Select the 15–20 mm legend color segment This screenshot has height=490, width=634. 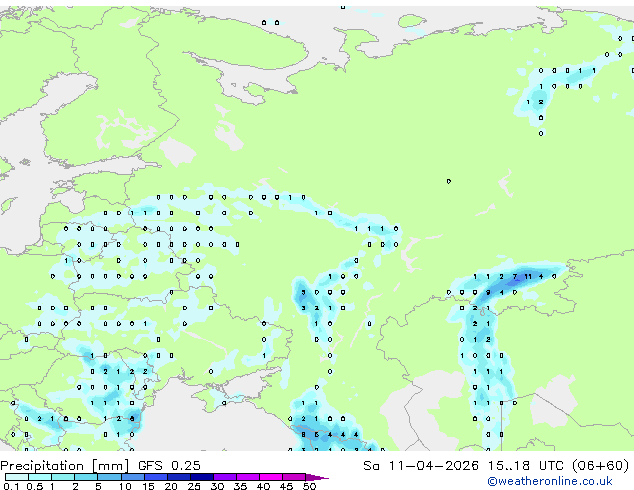pyautogui.click(x=155, y=477)
